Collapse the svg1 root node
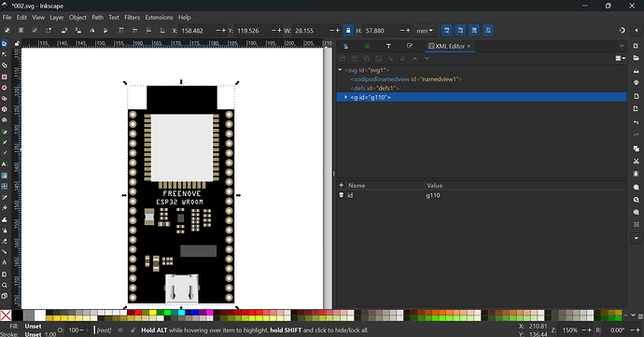 pyautogui.click(x=340, y=70)
